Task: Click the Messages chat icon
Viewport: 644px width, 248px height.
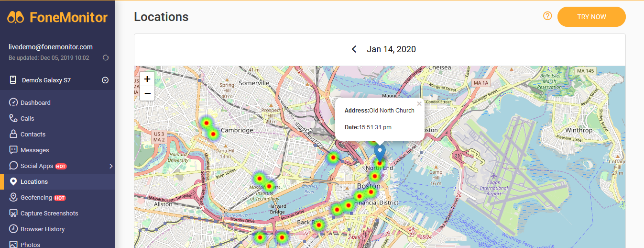Action: tap(13, 150)
